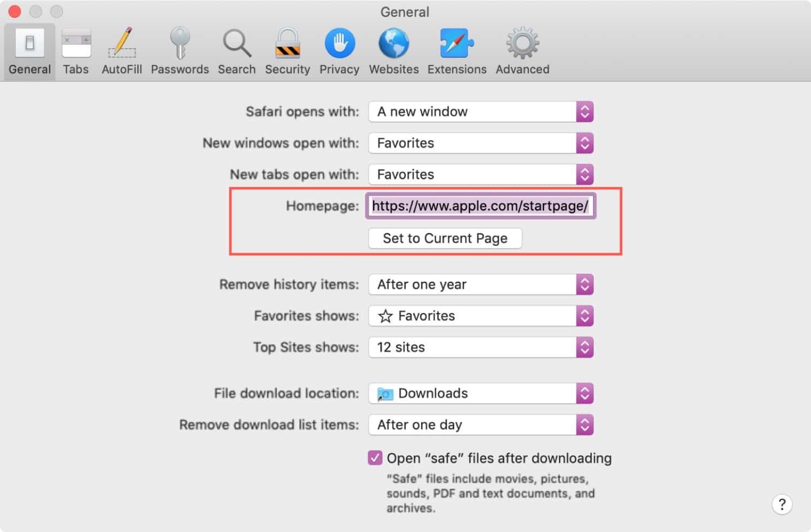The image size is (811, 532).
Task: Expand the Remove history items dropdown
Action: point(481,284)
